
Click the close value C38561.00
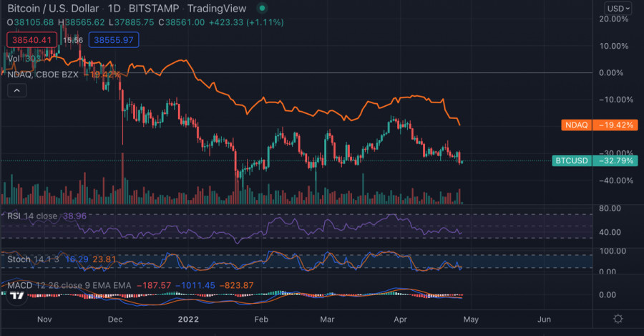tap(182, 22)
